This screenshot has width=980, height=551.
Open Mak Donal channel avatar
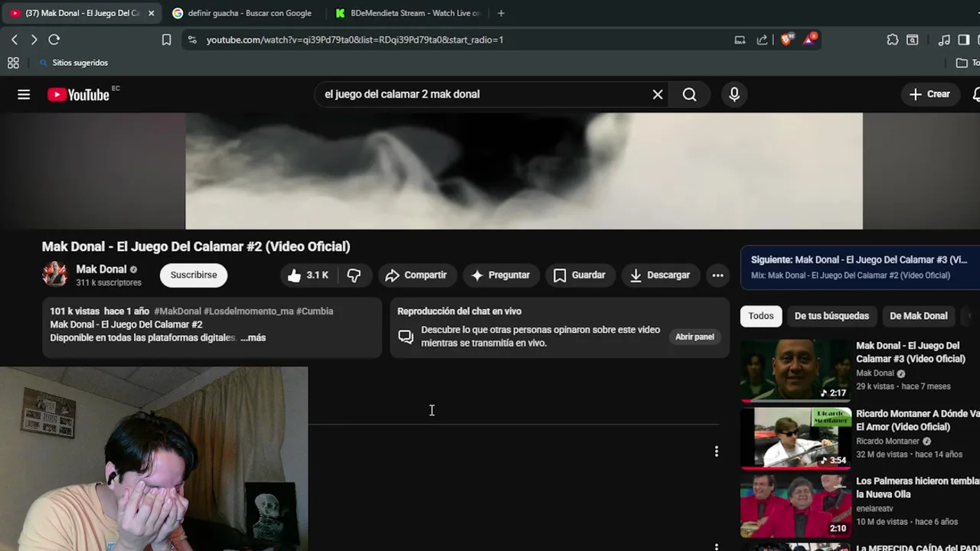pos(54,274)
